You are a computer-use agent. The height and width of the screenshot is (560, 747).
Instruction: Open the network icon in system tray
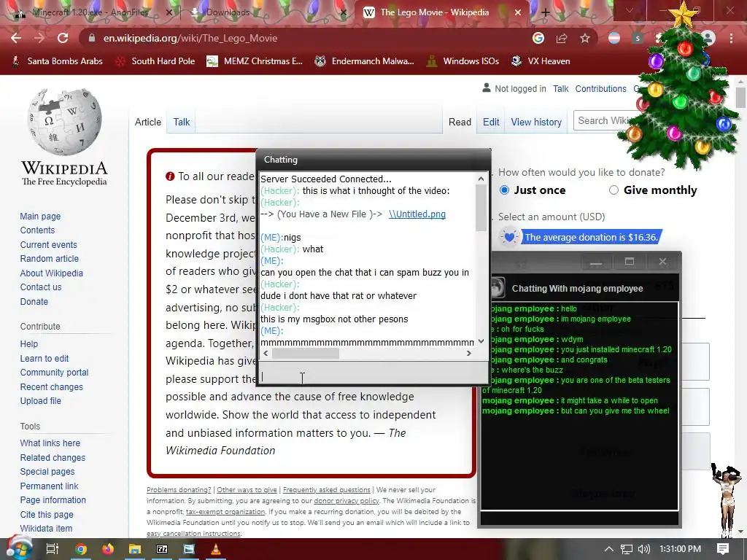coord(627,549)
